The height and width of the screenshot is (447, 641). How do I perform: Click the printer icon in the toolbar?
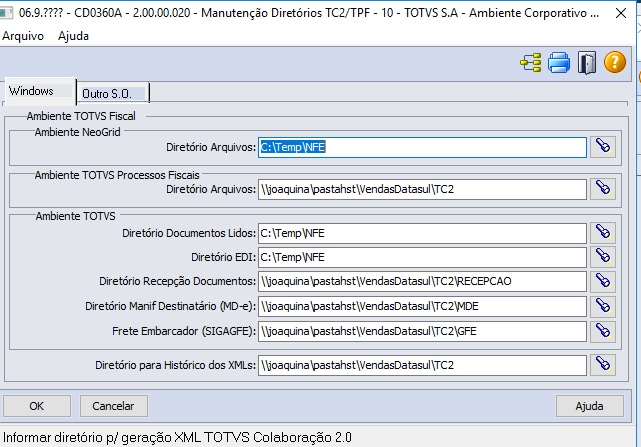(559, 63)
